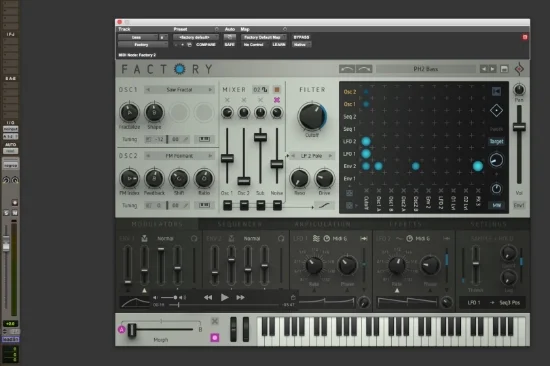Toggle Osc 1 filter routing switch

pyautogui.click(x=227, y=205)
